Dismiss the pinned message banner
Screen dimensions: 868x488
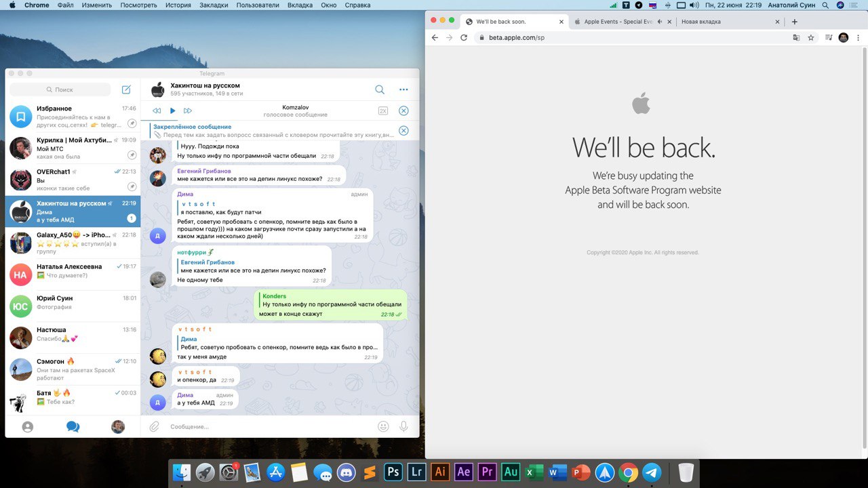coord(403,131)
